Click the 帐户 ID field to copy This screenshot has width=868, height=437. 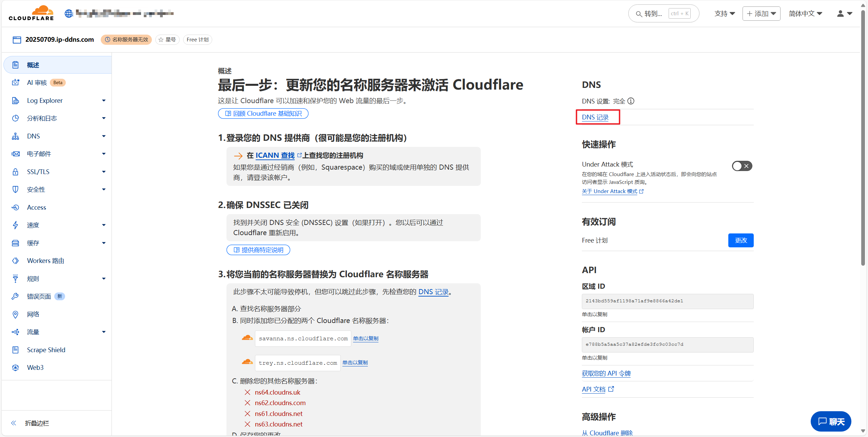coord(668,345)
